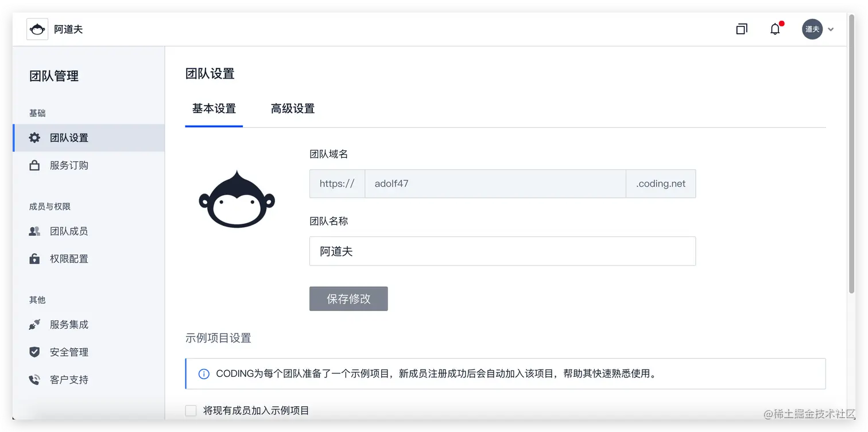Image resolution: width=868 pixels, height=432 pixels.
Task: Click the plug icon beside 服务集成
Action: click(34, 325)
